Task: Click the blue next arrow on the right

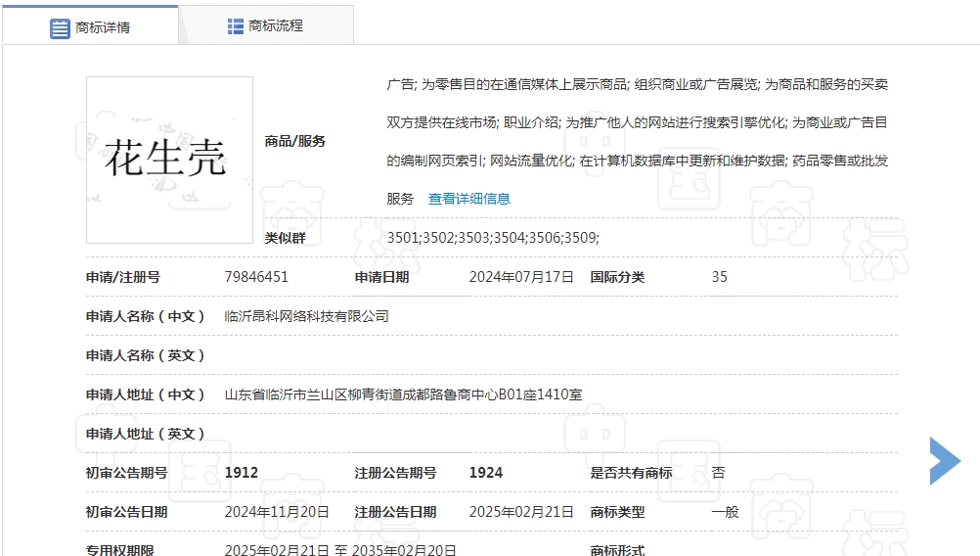Action: (944, 460)
